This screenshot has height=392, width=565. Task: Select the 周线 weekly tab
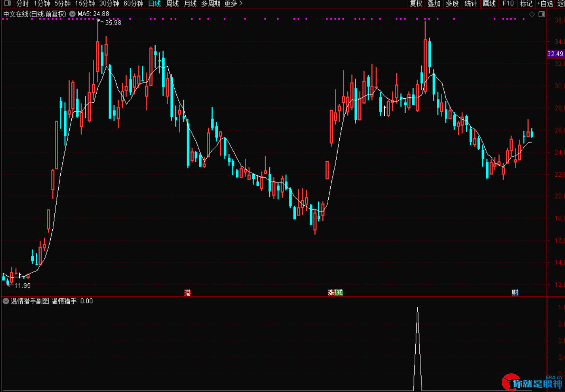click(173, 3)
